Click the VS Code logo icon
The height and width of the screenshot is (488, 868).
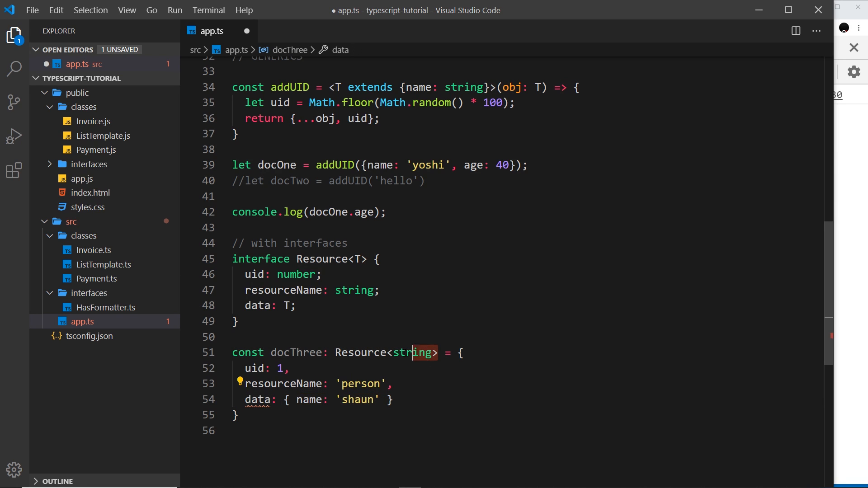pyautogui.click(x=9, y=10)
